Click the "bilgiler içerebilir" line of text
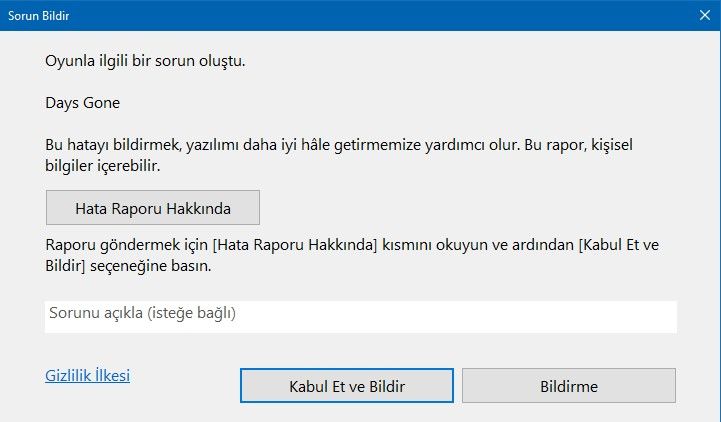721x422 pixels. 102,165
